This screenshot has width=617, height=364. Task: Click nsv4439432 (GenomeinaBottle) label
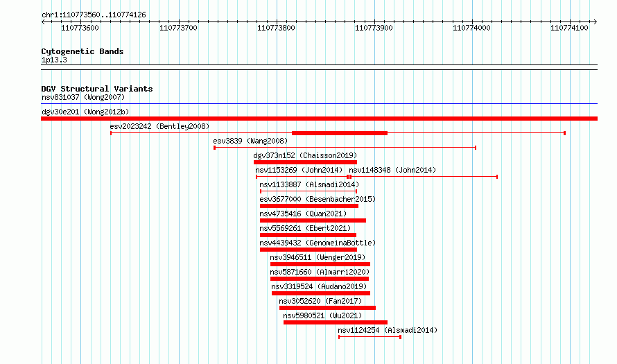click(x=318, y=243)
